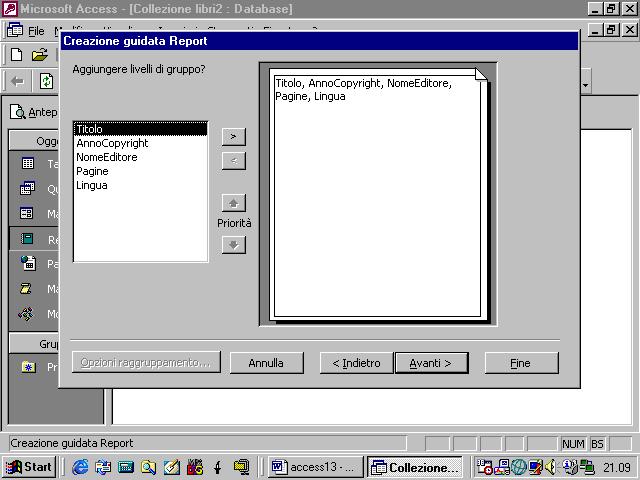Restore the inner database window

(611, 30)
